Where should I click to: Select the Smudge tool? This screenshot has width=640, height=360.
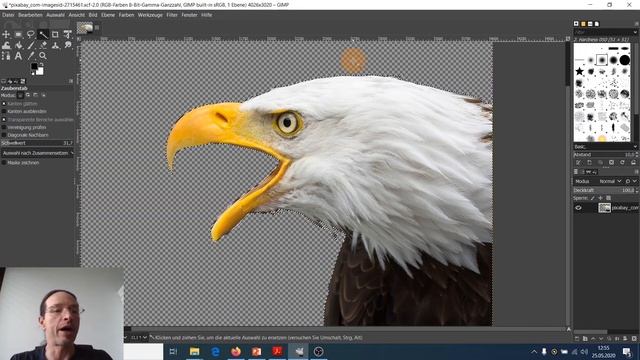tap(67, 45)
